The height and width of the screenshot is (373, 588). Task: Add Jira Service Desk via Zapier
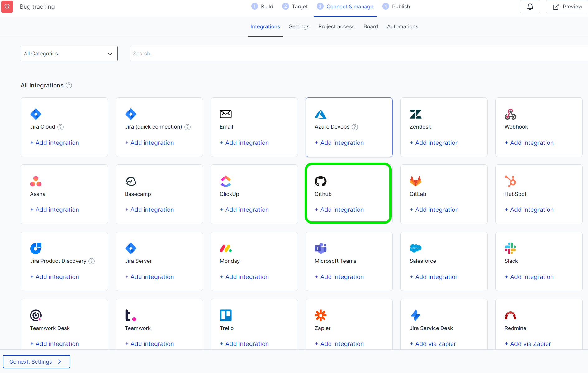click(x=433, y=344)
